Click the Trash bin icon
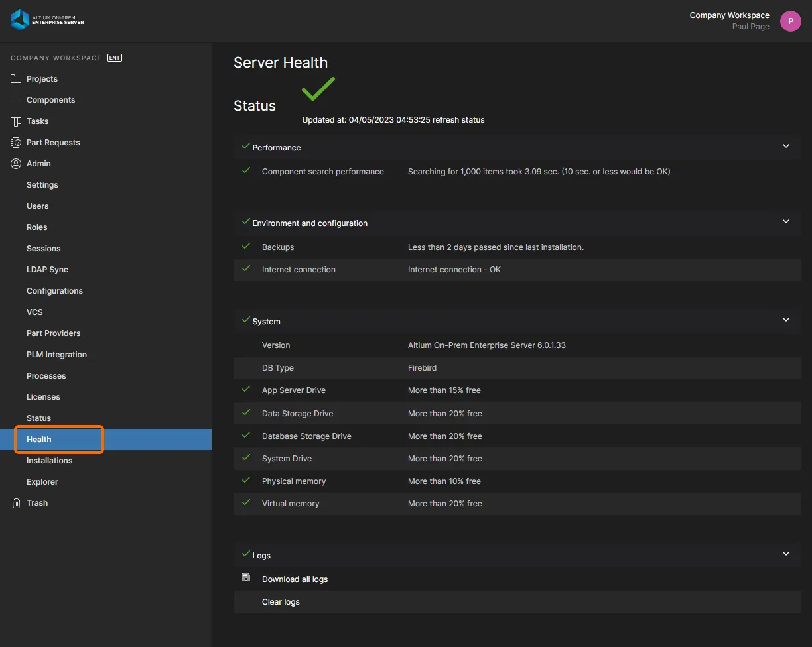Image resolution: width=812 pixels, height=647 pixels. coord(16,503)
